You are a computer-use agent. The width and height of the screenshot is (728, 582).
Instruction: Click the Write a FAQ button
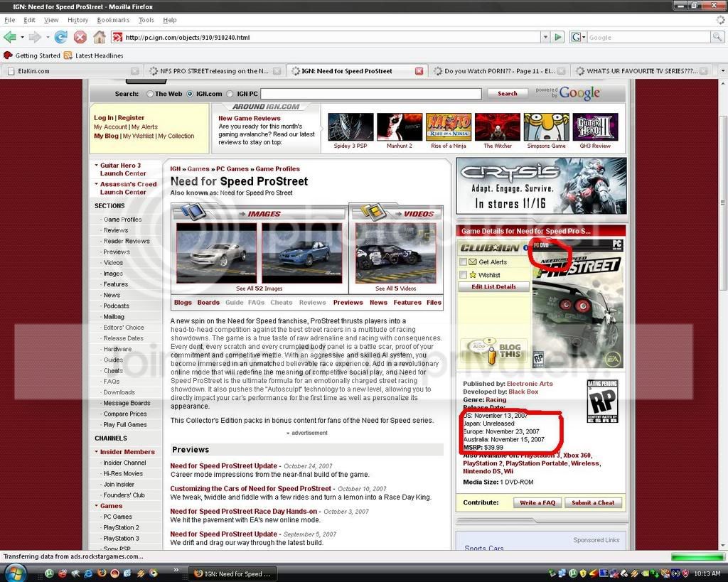click(537, 502)
